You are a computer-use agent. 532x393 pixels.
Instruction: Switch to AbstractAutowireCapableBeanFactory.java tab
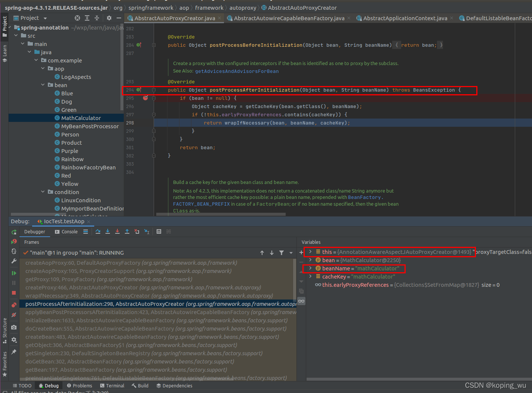pos(289,18)
